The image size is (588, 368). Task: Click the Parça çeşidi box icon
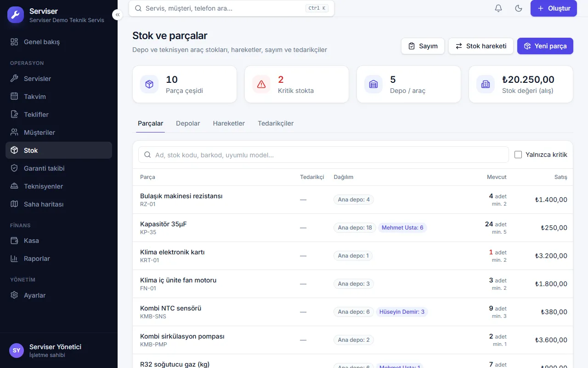(149, 84)
